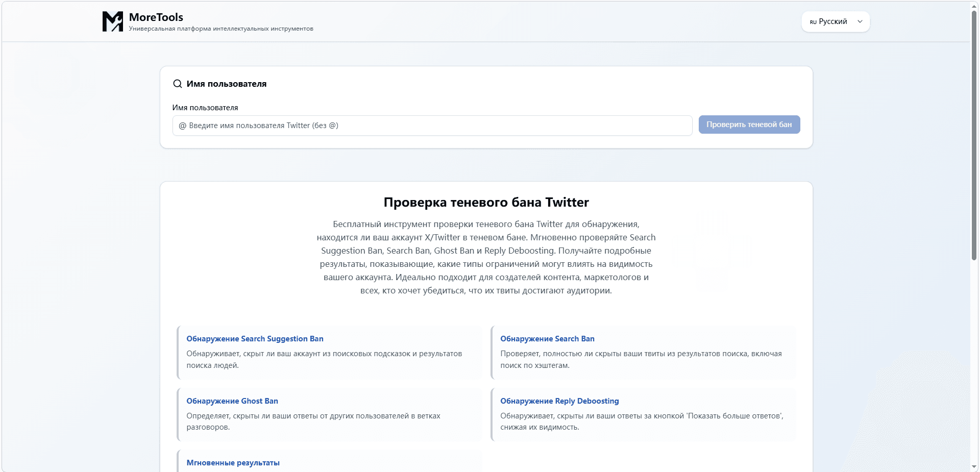Select the Обнаружение Reply Deboosting heading

559,401
